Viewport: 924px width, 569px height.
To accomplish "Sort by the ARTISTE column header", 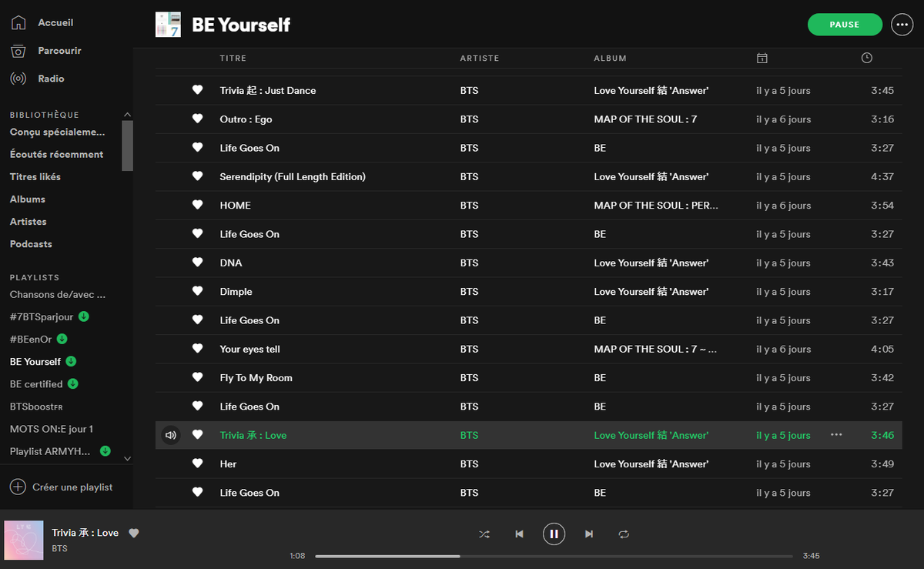I will click(480, 58).
